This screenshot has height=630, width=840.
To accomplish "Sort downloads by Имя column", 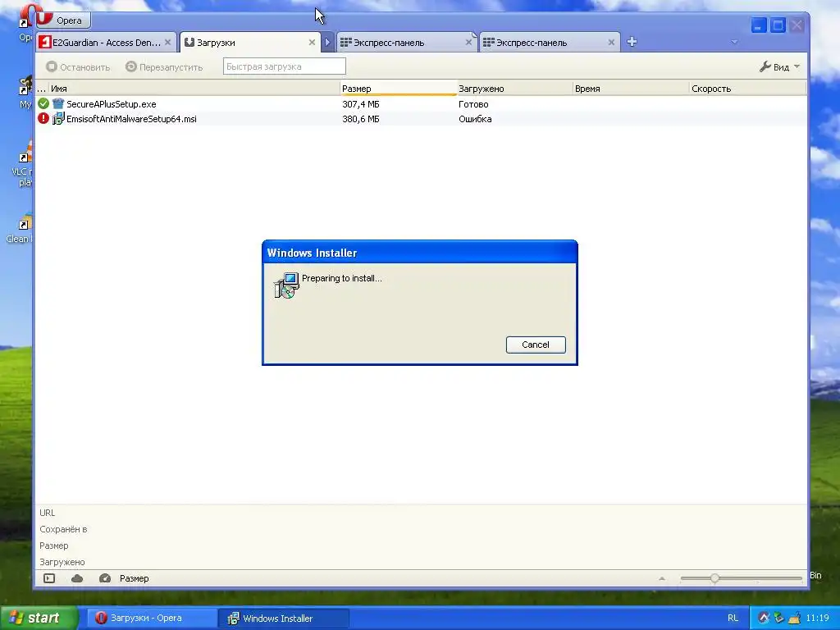I will point(194,89).
